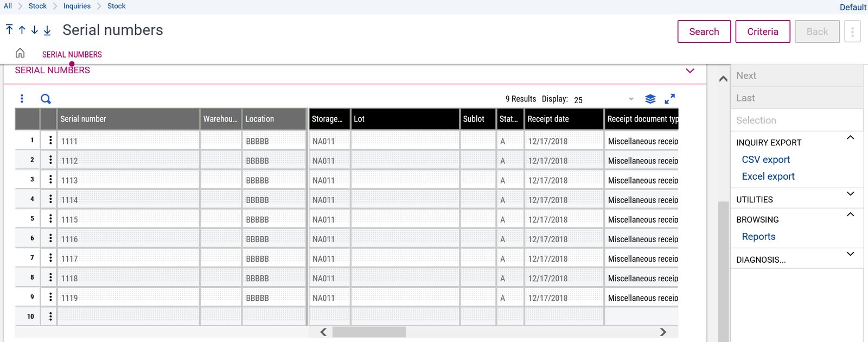Open Reports under Browsing
868x342 pixels.
pyautogui.click(x=758, y=236)
